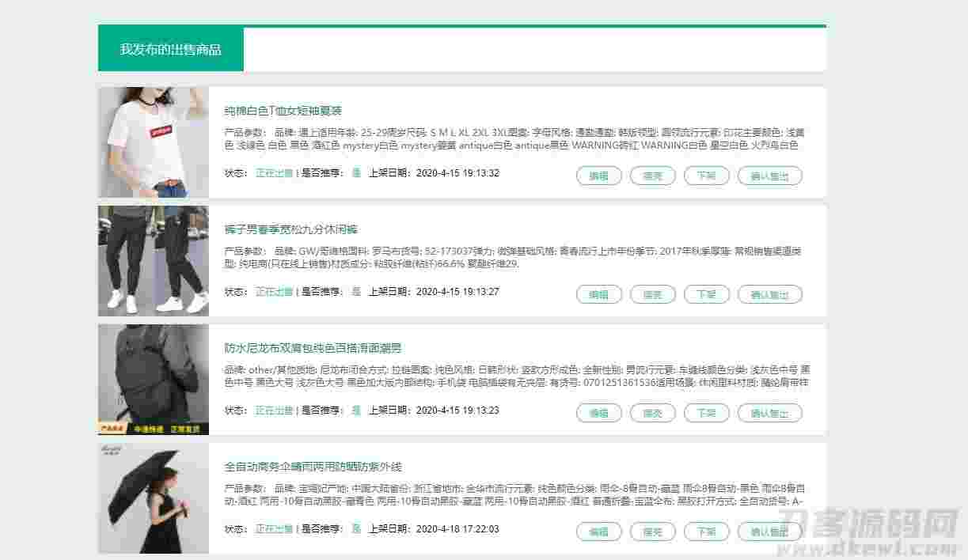Viewport: 968px width, 560px height.
Task: Click 擦亮 for the backpack listing
Action: (x=653, y=413)
